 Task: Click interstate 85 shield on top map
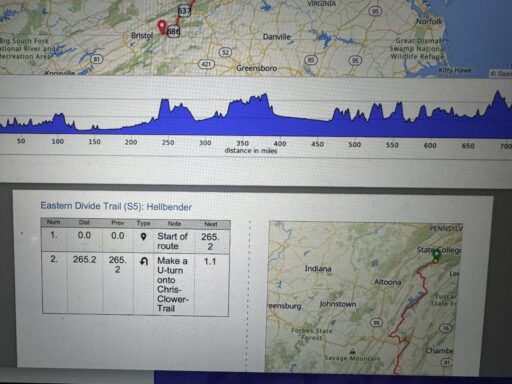[x=311, y=60]
